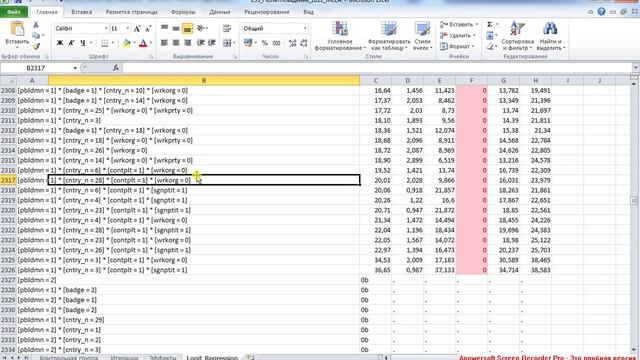Viewport: 640px width, 360px height.
Task: Activate the format painter brush
Action: 36,46
